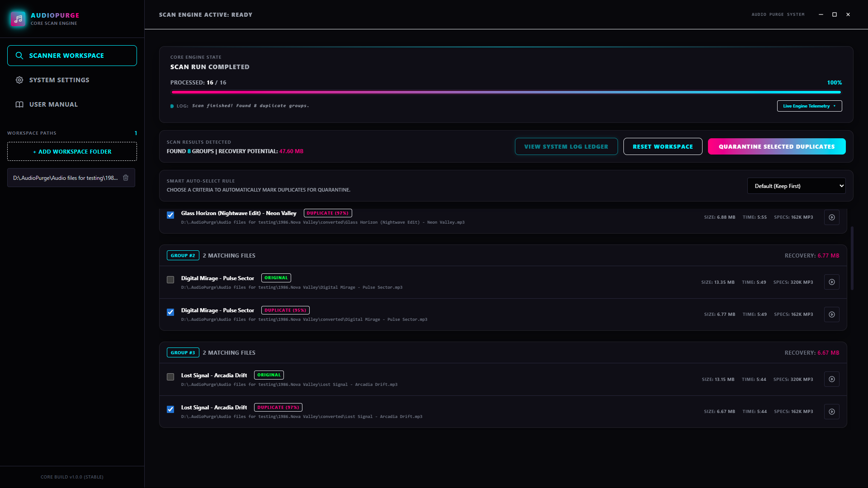Click the System Settings gear icon
Image resolution: width=868 pixels, height=488 pixels.
tap(19, 80)
